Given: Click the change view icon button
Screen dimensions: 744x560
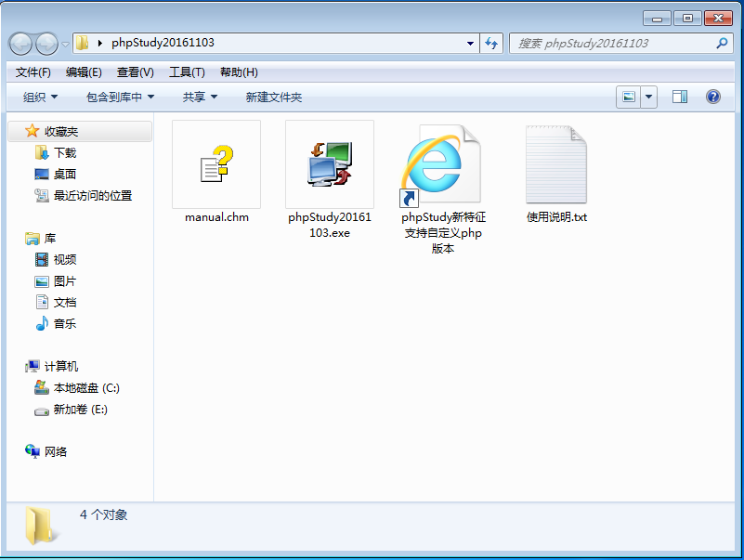Looking at the screenshot, I should tap(629, 98).
